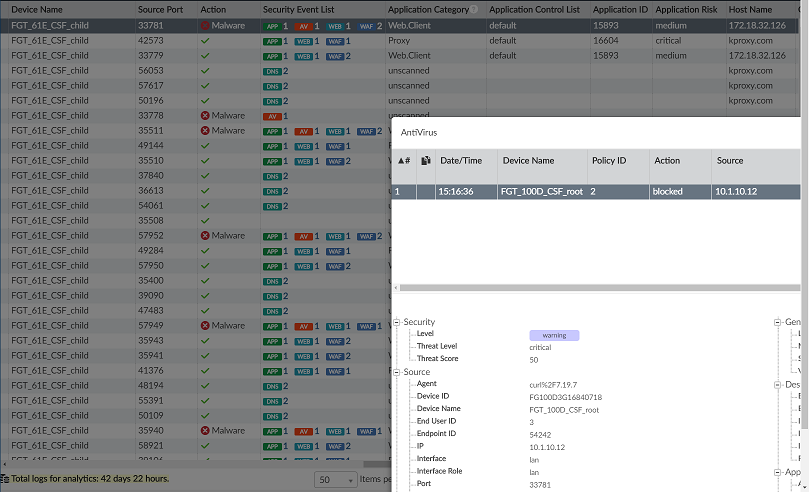Screen dimensions: 809x492
Task: Select the kproxy.com critical Proxy log row
Action: coord(400,41)
